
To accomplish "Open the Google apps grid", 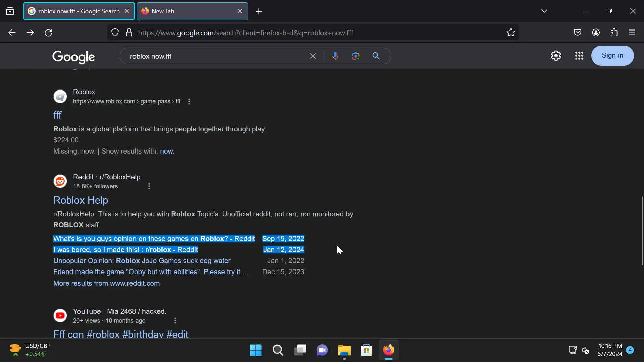I will pos(579,56).
